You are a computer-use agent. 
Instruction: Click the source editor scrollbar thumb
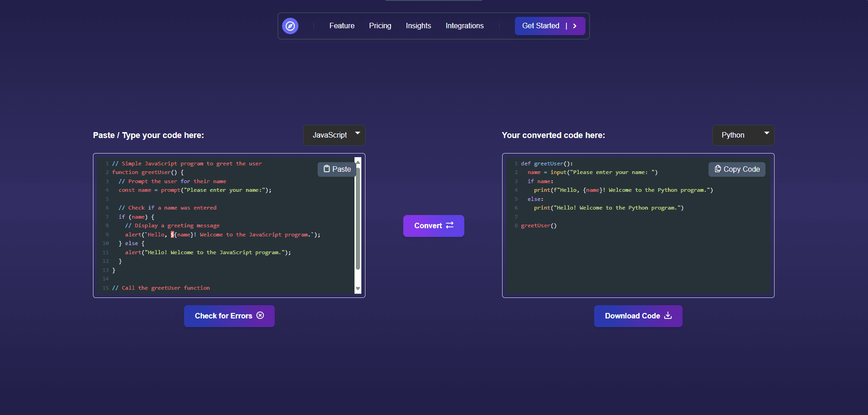coord(358,219)
